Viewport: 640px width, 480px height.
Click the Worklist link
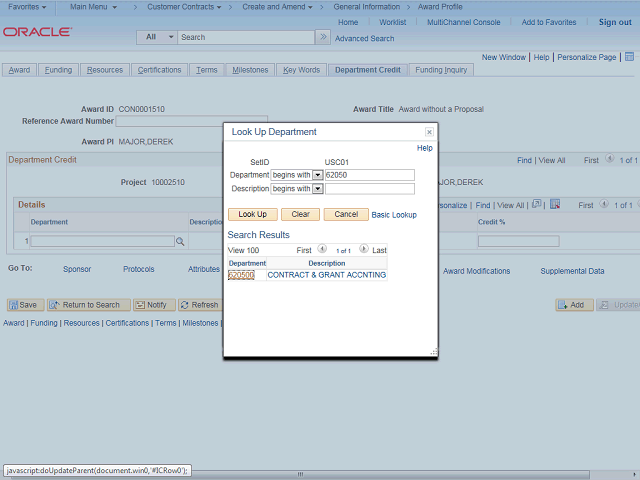tap(393, 22)
